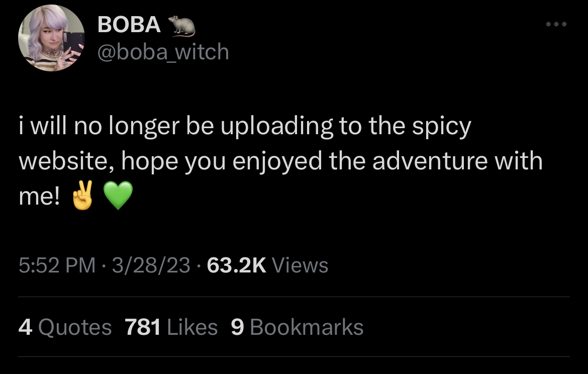Image resolution: width=588 pixels, height=374 pixels.
Task: Click the word 'Views' label
Action: click(x=300, y=265)
